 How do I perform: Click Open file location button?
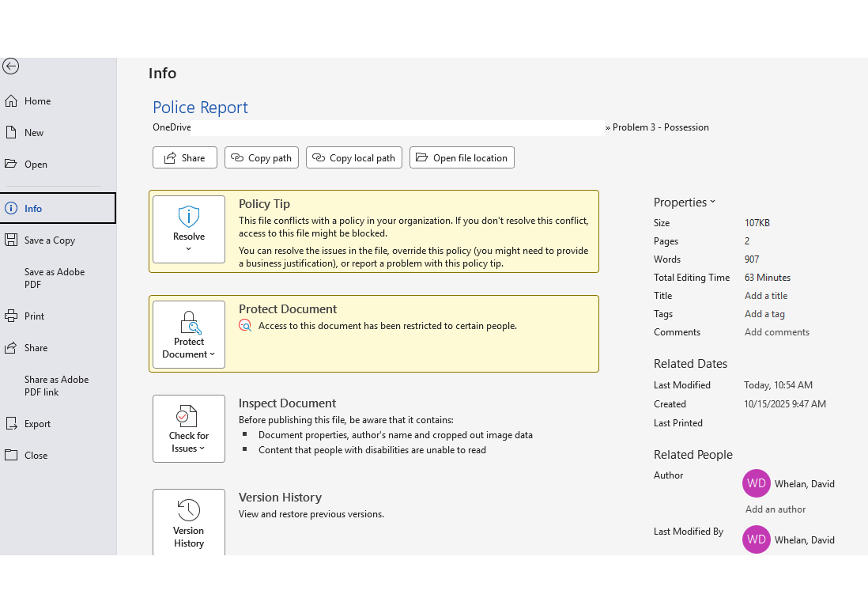click(462, 158)
